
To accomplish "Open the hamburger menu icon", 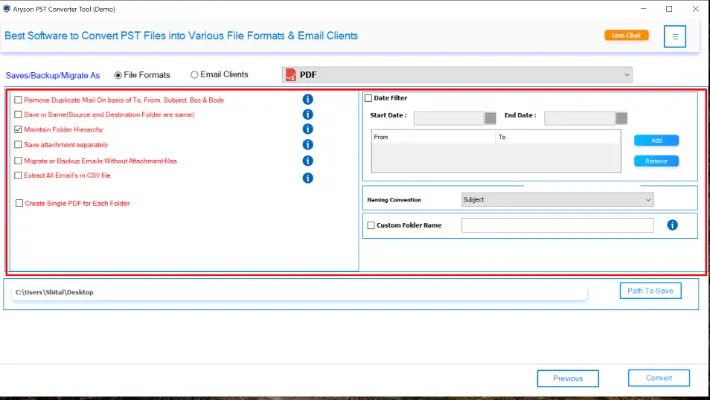I will point(675,37).
